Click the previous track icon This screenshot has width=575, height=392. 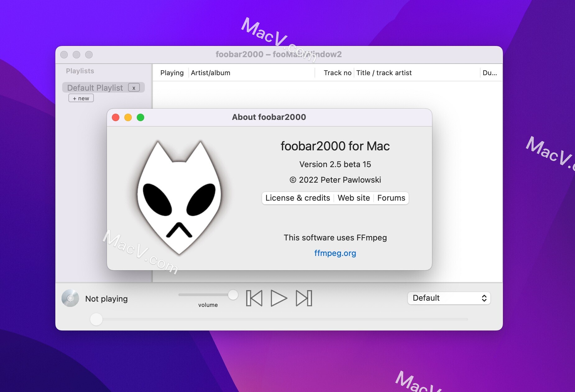pyautogui.click(x=254, y=298)
